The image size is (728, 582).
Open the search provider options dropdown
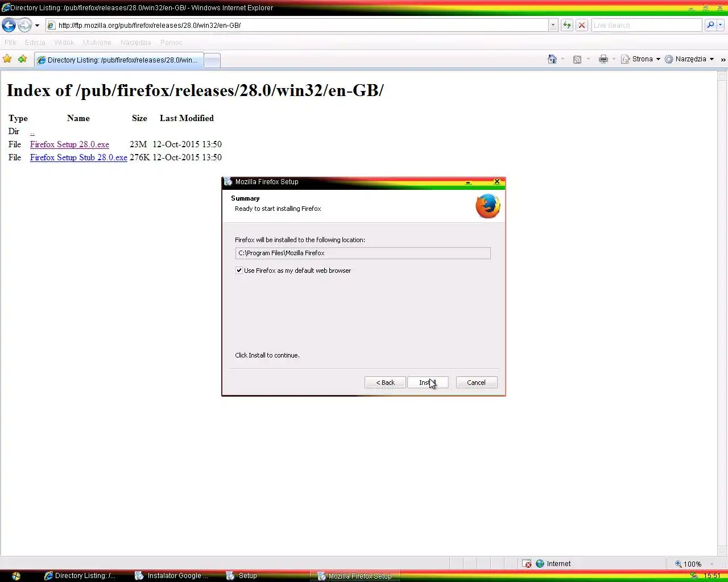720,25
